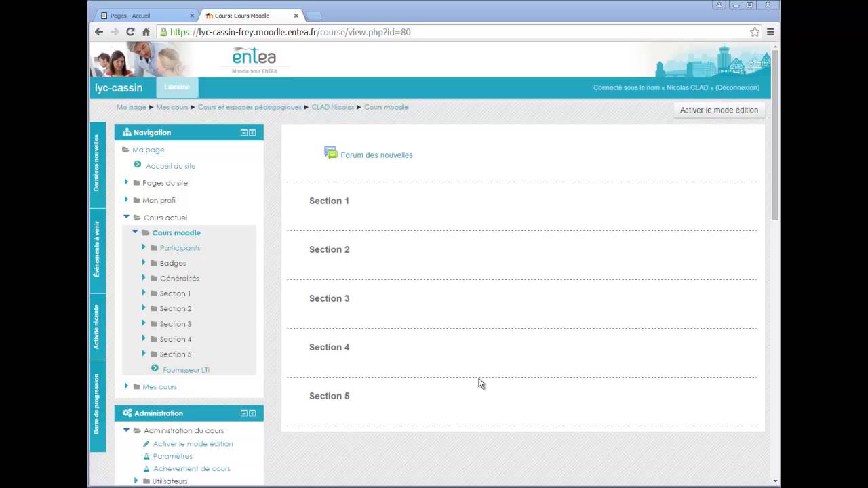This screenshot has height=488, width=868.
Task: Bookmark the page with the star icon
Action: [755, 32]
